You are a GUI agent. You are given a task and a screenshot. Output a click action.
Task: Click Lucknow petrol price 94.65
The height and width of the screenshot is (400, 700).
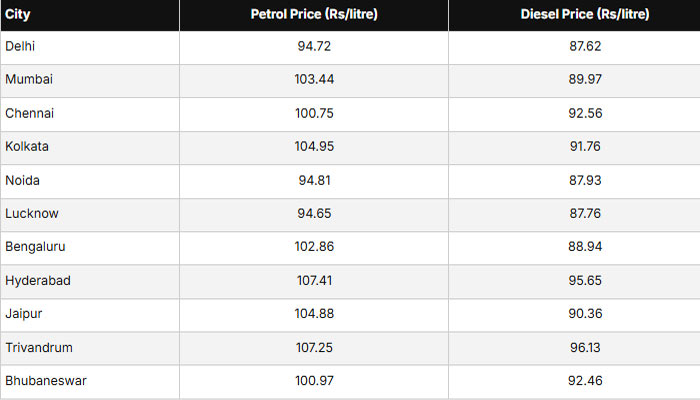click(314, 214)
